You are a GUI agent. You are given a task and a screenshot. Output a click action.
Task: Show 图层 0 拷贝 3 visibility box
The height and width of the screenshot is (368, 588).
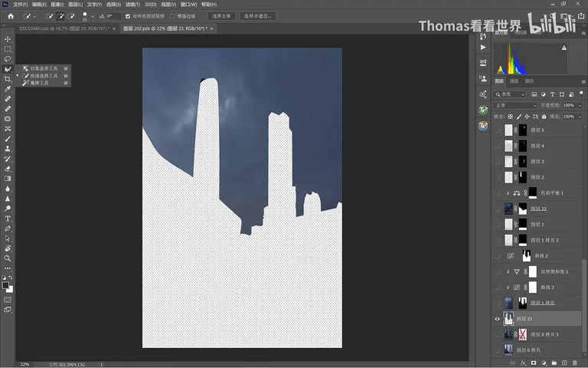click(x=497, y=334)
